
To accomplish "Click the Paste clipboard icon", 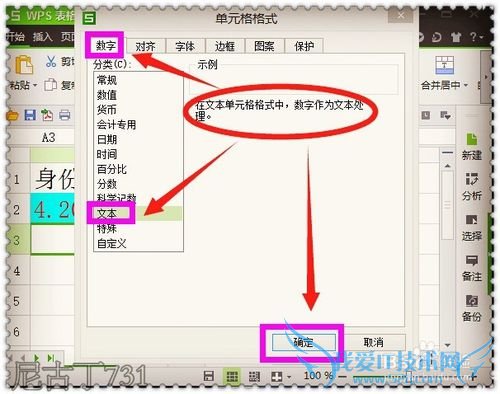I will click(24, 65).
